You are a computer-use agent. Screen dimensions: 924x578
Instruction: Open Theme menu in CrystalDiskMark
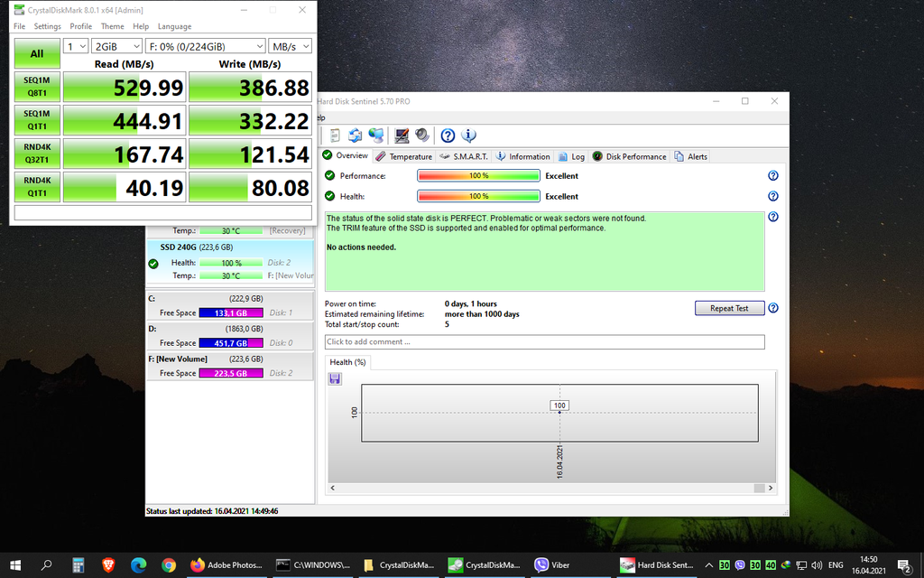(112, 26)
